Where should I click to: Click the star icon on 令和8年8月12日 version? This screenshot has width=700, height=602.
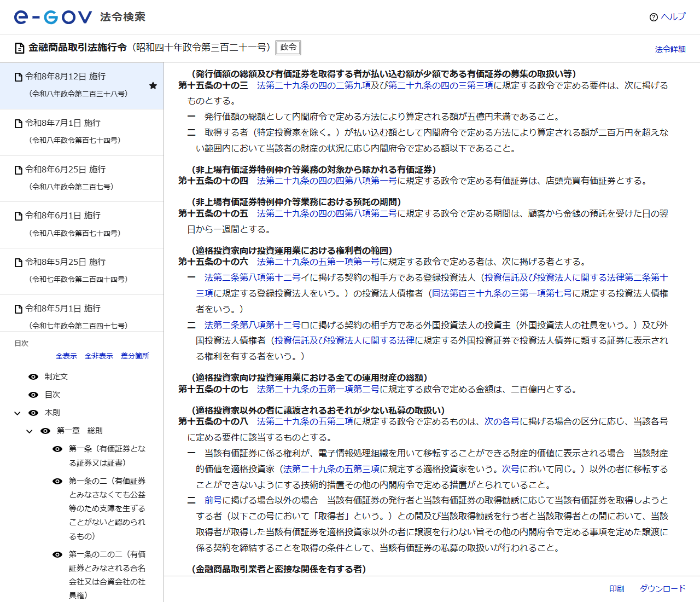tap(153, 85)
